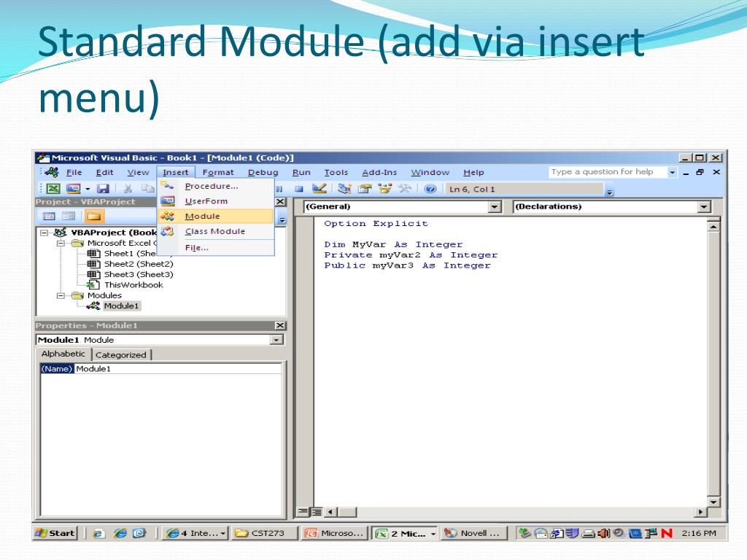Choose Module from Insert menu
Viewport: 747px width, 560px height.
click(x=216, y=216)
